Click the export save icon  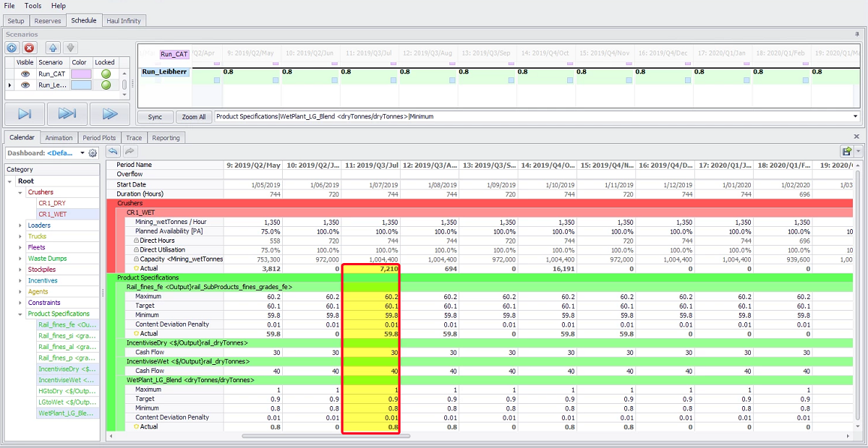pyautogui.click(x=846, y=151)
